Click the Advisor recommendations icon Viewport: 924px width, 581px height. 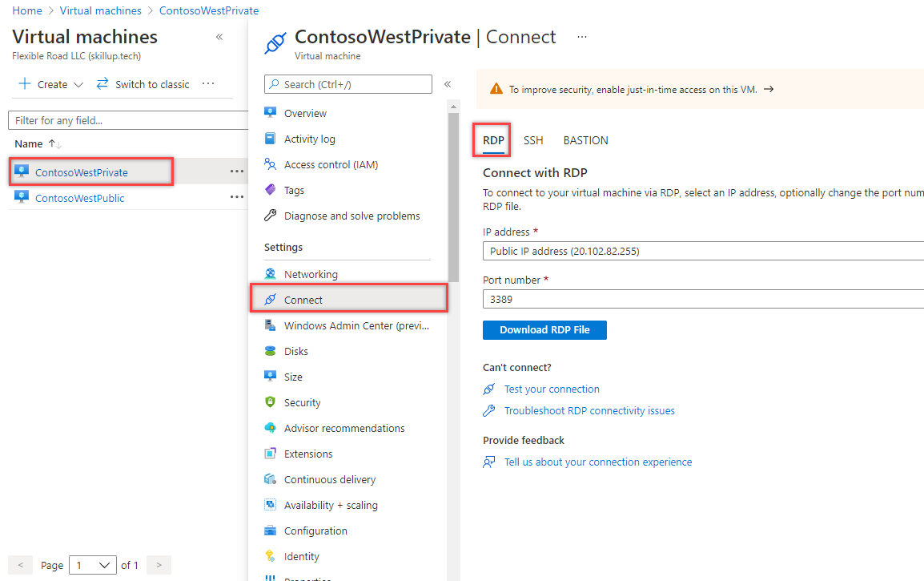[x=271, y=428]
